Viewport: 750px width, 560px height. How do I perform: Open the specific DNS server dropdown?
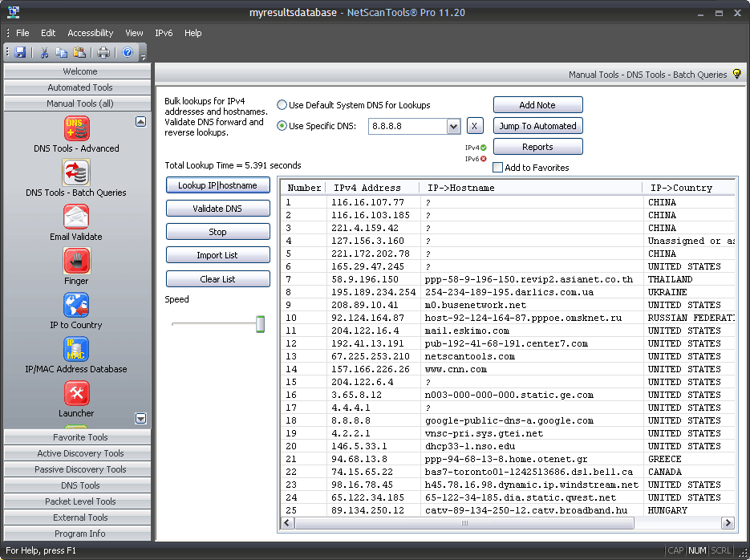click(453, 126)
